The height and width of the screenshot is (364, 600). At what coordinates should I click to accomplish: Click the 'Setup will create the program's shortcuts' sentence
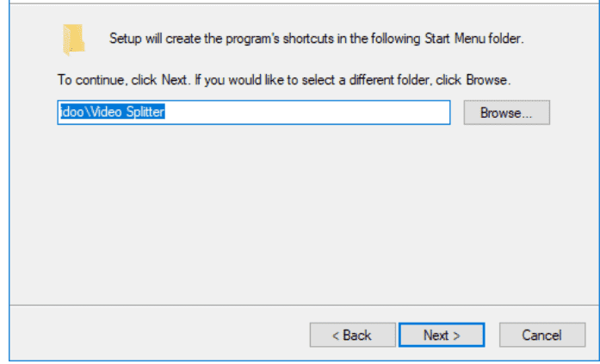tap(317, 39)
